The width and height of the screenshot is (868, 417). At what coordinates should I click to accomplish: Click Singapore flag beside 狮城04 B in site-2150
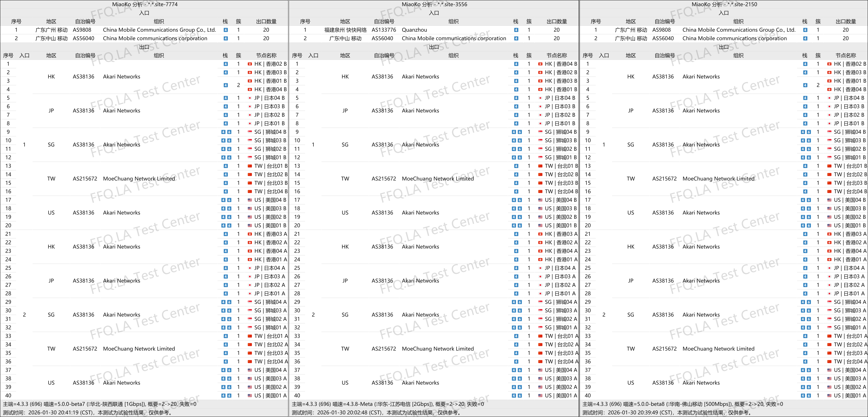click(x=829, y=132)
